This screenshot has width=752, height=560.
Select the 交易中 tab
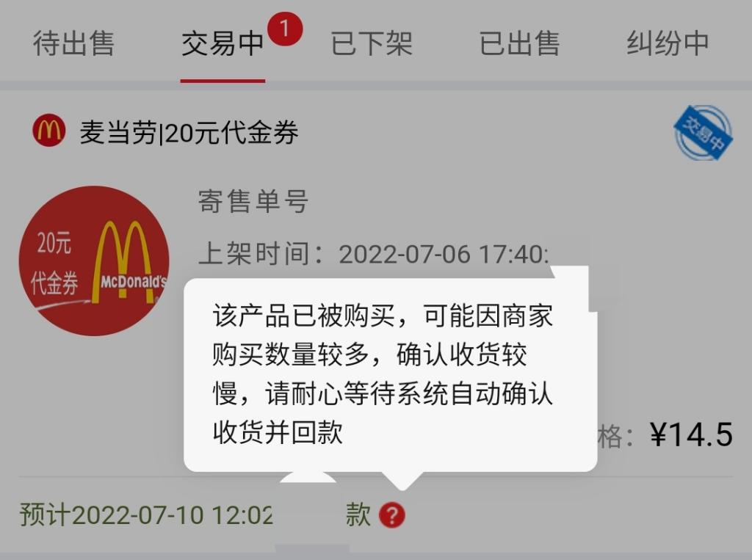coord(223,43)
